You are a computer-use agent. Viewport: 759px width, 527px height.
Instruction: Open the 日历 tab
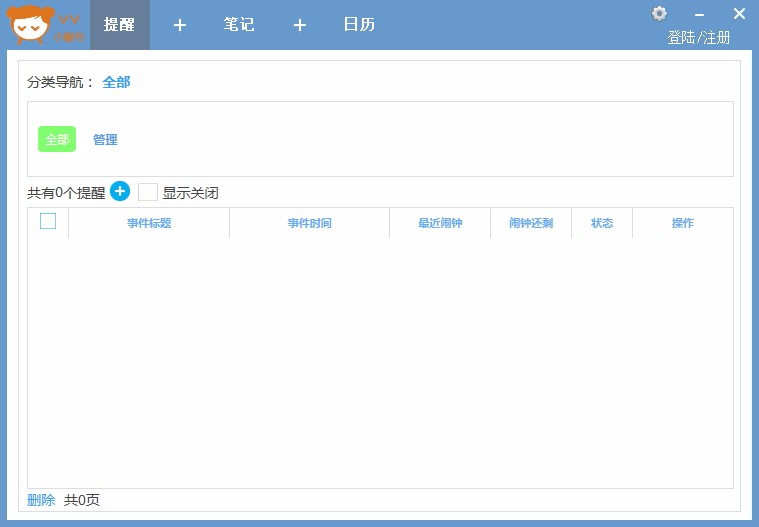[x=359, y=25]
